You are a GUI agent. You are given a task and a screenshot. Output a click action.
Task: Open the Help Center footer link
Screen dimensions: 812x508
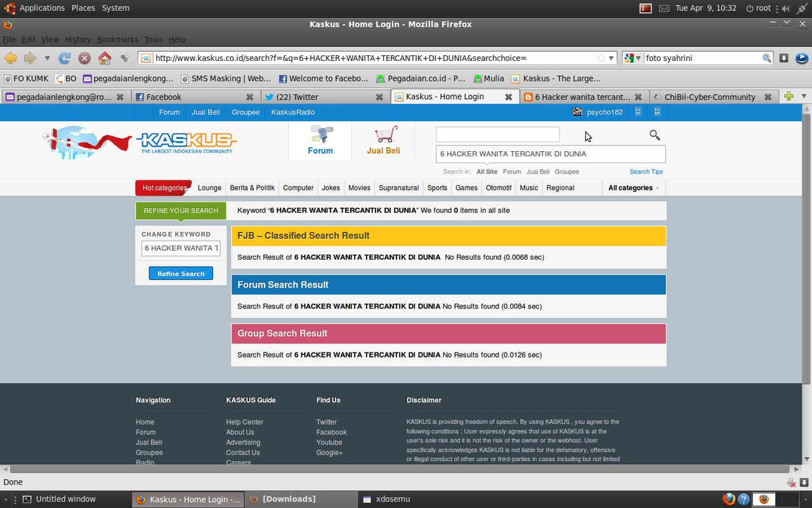pos(244,422)
